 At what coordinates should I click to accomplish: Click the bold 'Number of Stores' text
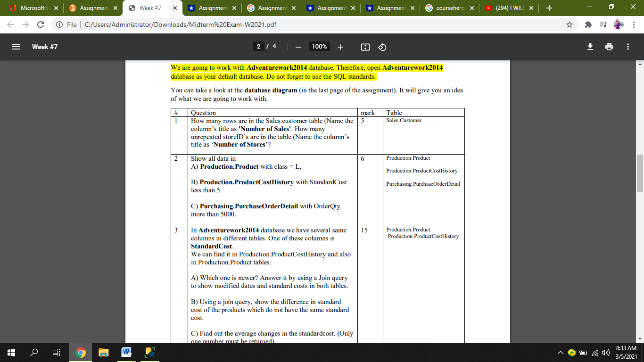(239, 144)
